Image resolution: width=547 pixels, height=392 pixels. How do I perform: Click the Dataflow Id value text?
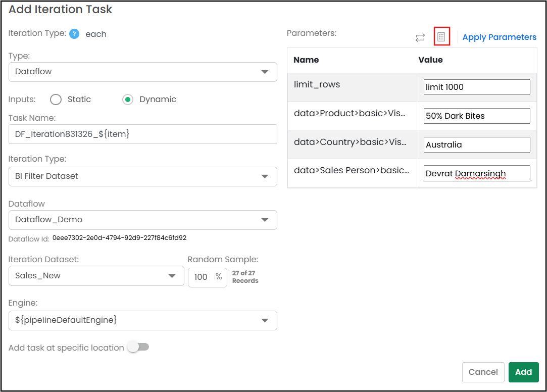click(x=119, y=238)
